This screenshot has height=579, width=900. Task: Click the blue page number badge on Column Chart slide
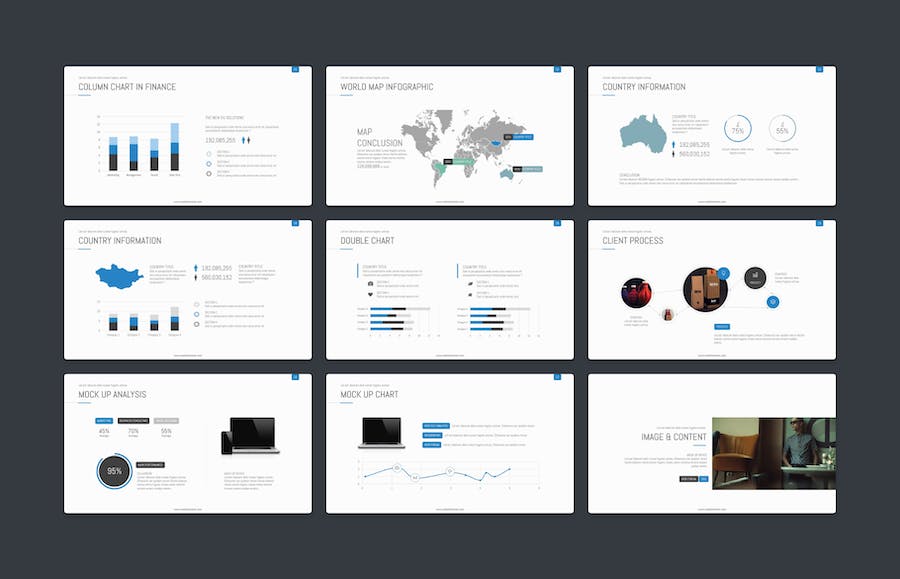pyautogui.click(x=295, y=69)
